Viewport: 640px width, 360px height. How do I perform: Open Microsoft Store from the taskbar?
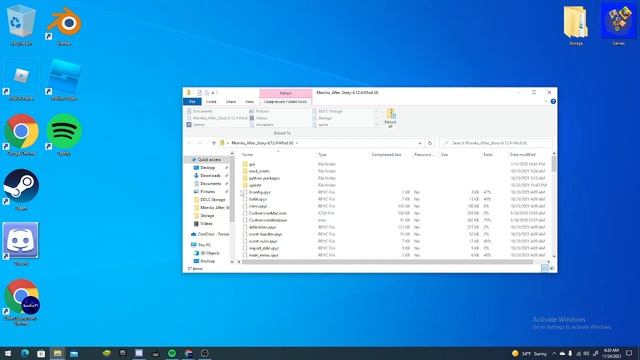tap(41, 353)
